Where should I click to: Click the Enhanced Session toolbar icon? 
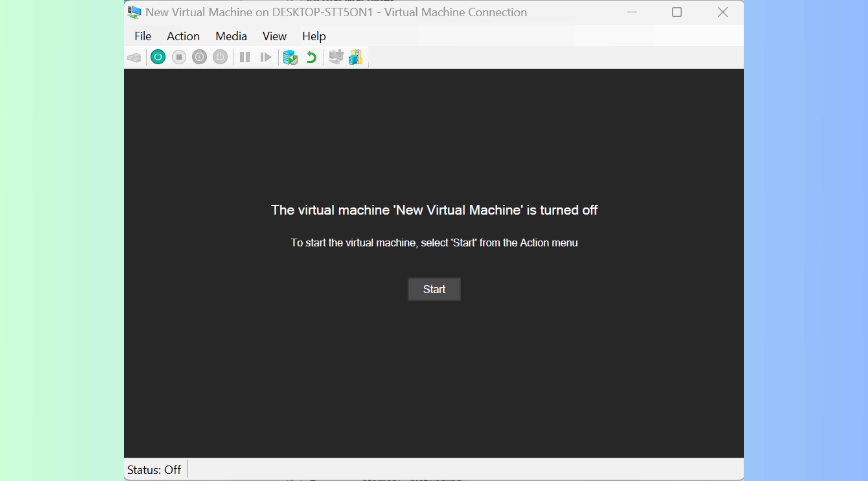[x=336, y=57]
